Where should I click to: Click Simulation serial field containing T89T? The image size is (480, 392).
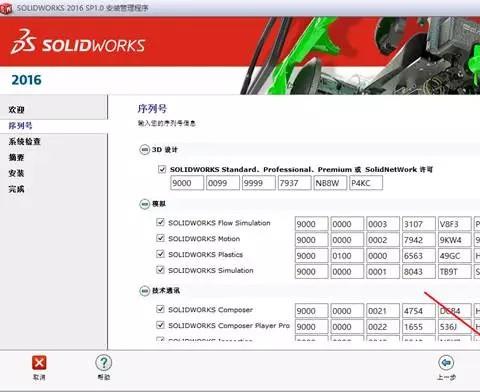tap(455, 272)
